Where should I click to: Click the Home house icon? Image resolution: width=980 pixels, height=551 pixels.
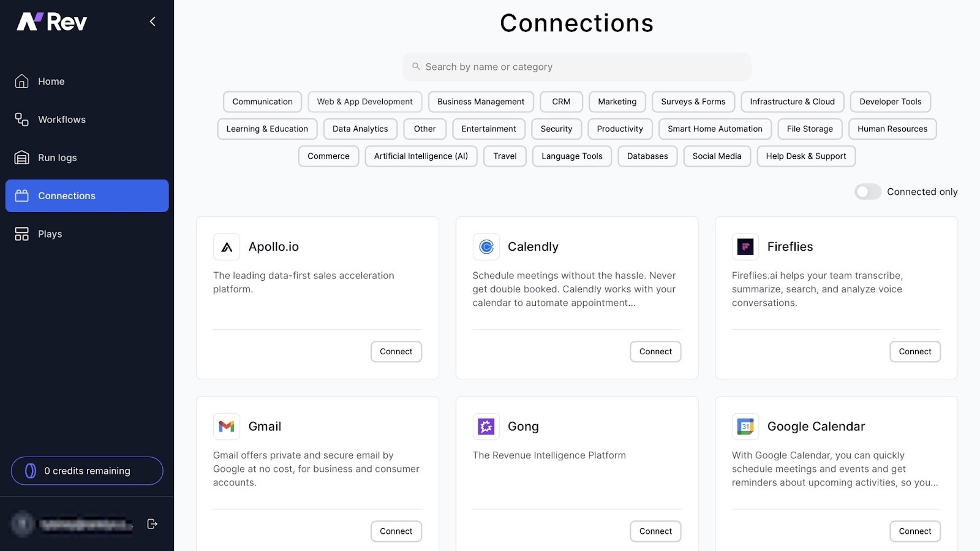21,81
